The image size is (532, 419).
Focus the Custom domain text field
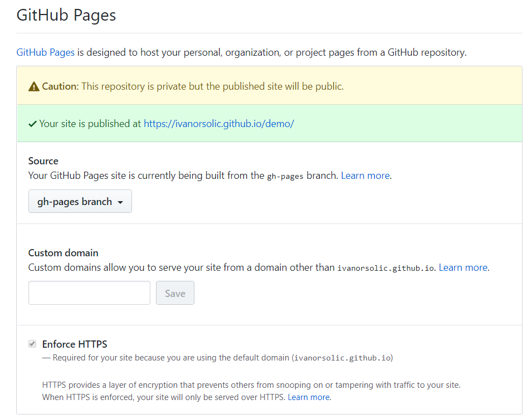[x=89, y=293]
